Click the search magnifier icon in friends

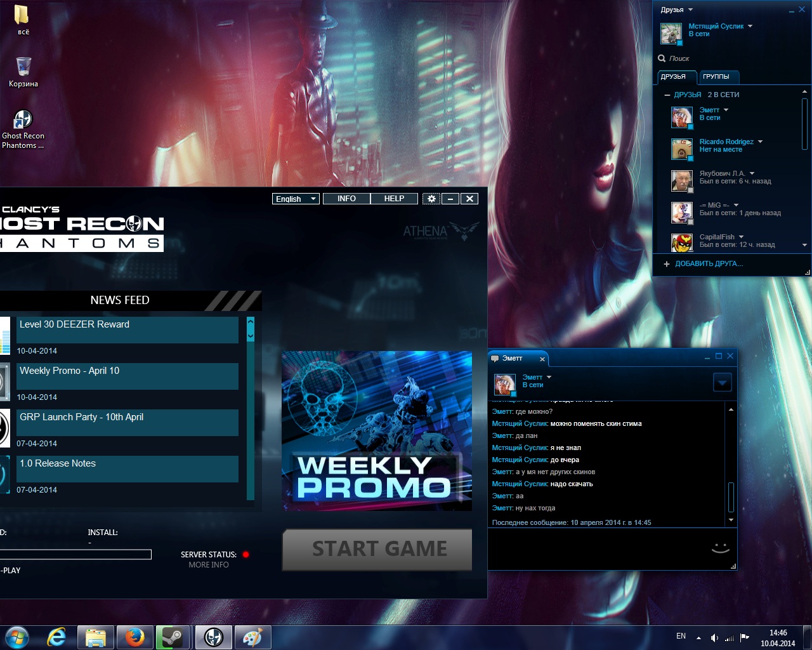[x=662, y=58]
